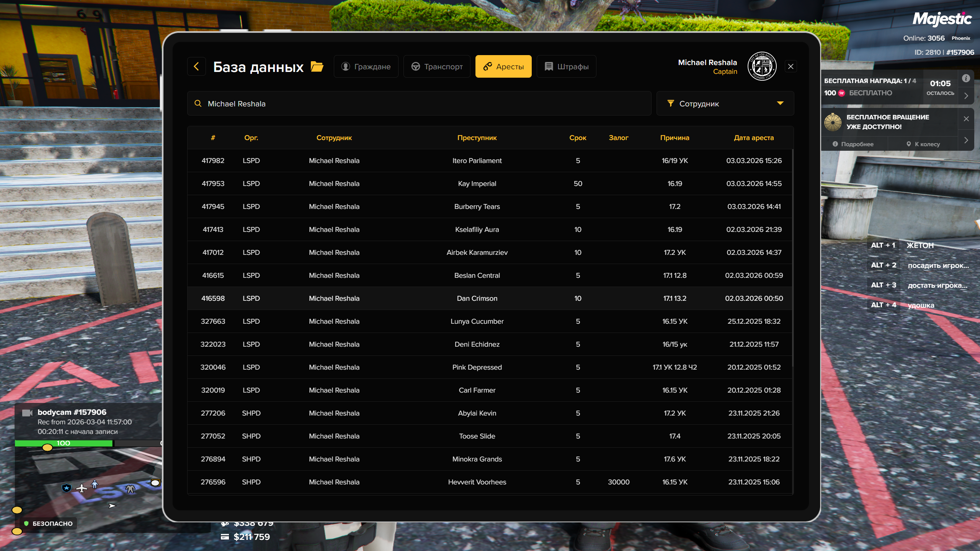The width and height of the screenshot is (980, 551).
Task: Click the К колесу button
Action: coord(923,144)
